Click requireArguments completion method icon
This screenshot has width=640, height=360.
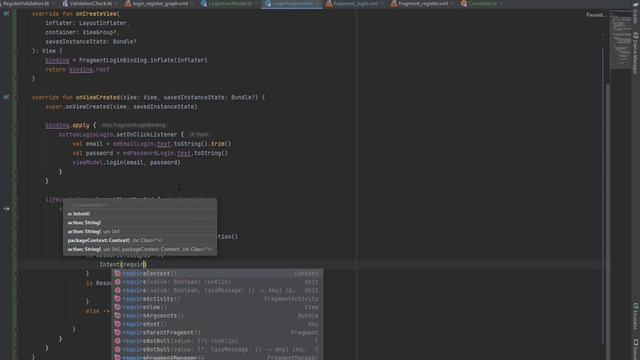[118, 316]
